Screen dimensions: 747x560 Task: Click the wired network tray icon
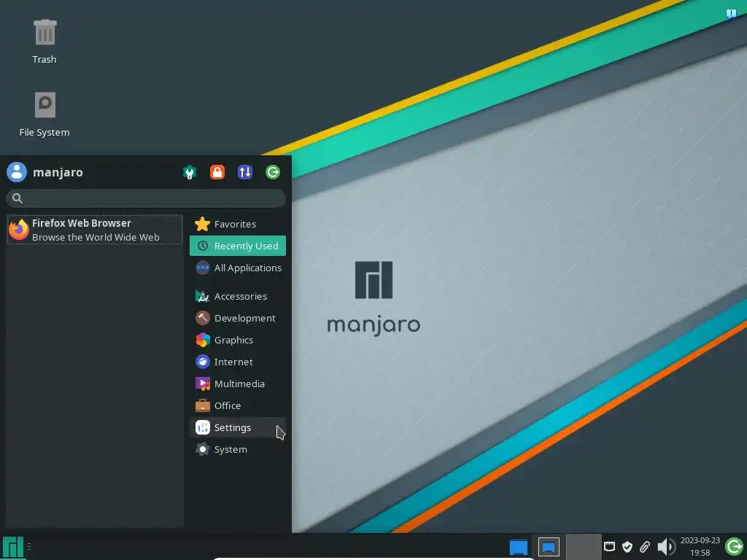pos(609,547)
